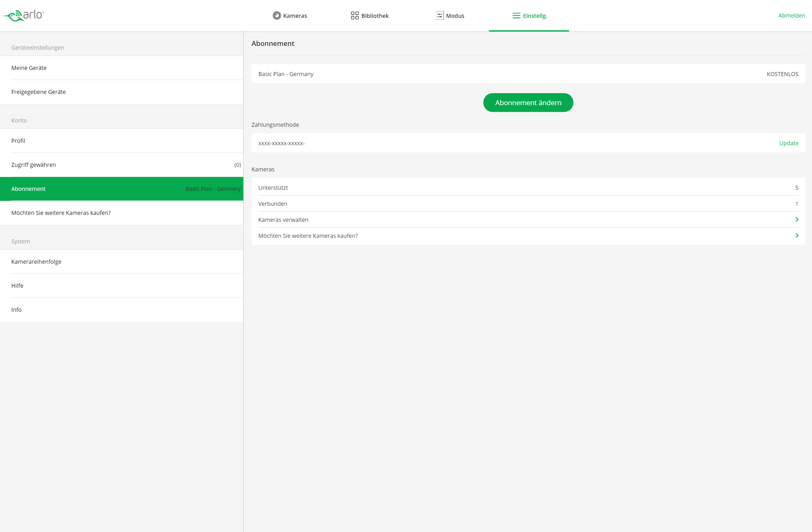This screenshot has height=532, width=812.
Task: Open the Profil settings
Action: [x=121, y=141]
